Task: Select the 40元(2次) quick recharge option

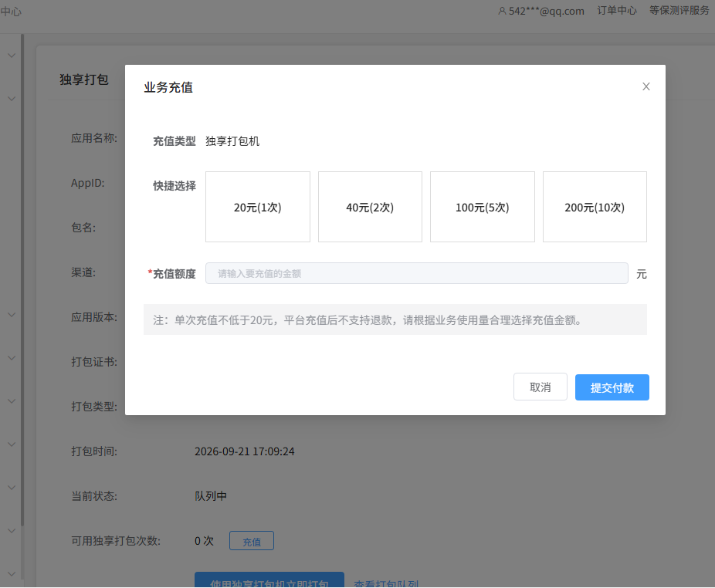Action: pos(370,207)
